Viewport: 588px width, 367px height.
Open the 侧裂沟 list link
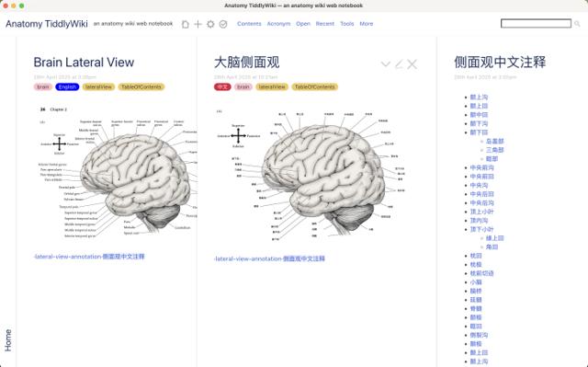479,335
